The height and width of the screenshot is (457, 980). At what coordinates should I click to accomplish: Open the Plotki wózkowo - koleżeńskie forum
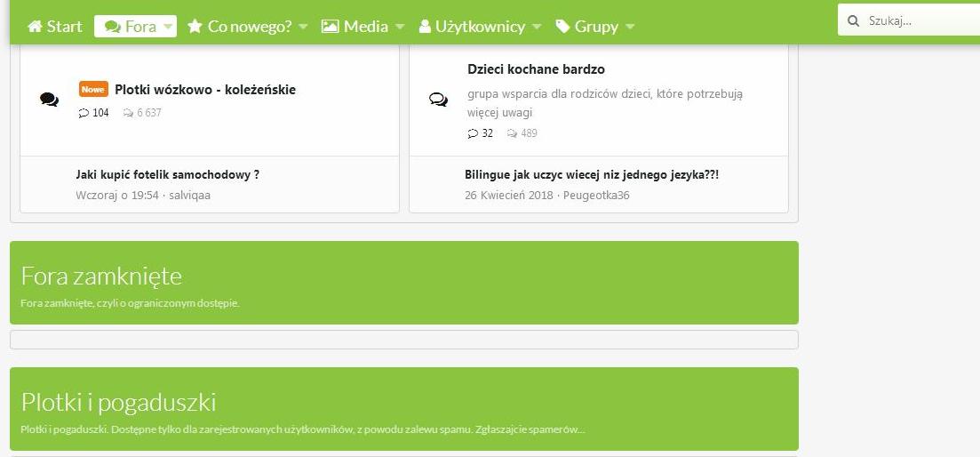tap(205, 90)
